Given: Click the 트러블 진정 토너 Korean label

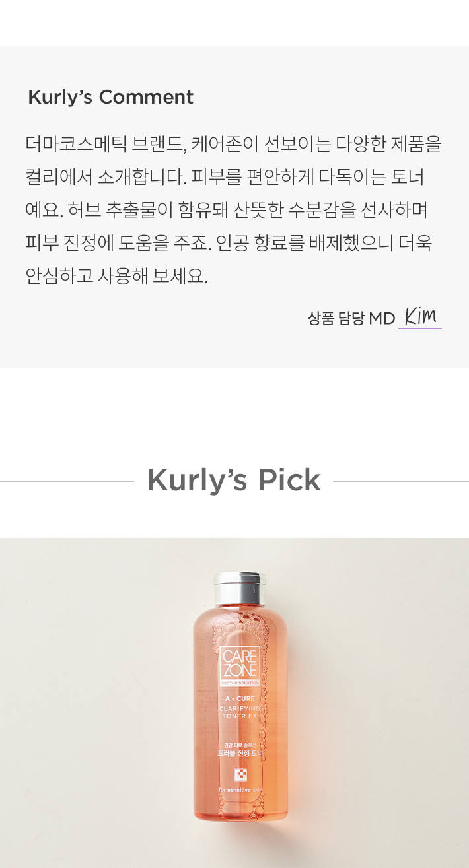Looking at the screenshot, I should click(x=240, y=752).
